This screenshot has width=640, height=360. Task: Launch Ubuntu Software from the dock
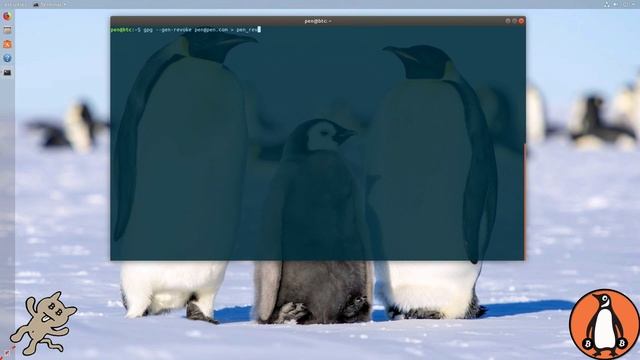(x=7, y=44)
